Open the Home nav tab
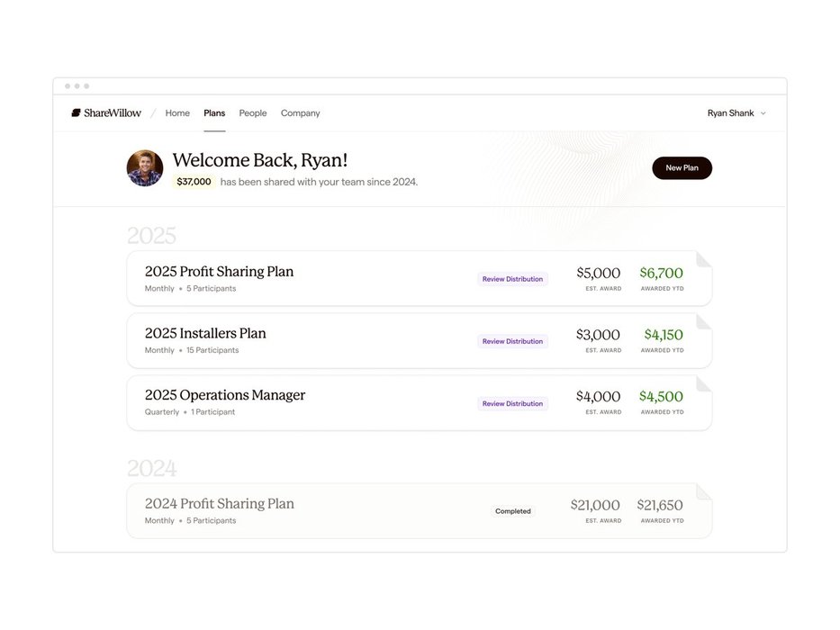Screen dimensions: 840x630 (x=177, y=113)
